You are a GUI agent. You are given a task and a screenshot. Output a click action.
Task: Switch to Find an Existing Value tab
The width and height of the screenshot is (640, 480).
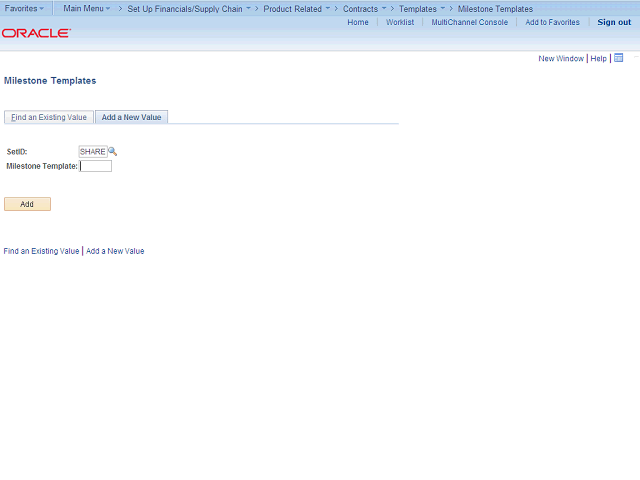[x=49, y=117]
